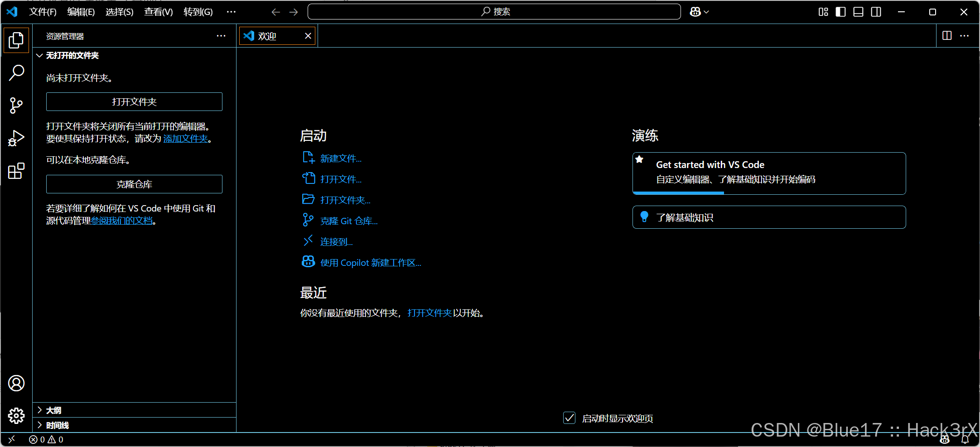Open the Manage settings gear icon

[x=16, y=415]
